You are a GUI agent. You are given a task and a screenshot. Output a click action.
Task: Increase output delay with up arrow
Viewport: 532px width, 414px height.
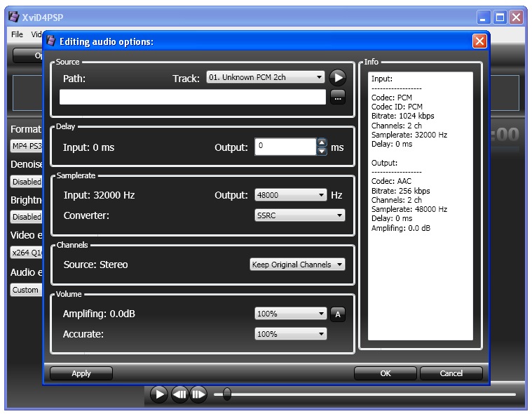click(322, 142)
